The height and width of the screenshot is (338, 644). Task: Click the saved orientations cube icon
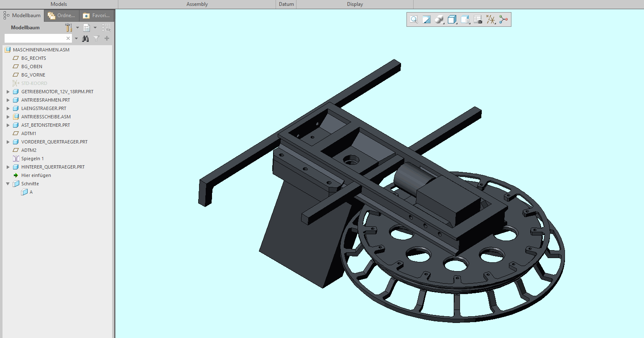pos(452,20)
